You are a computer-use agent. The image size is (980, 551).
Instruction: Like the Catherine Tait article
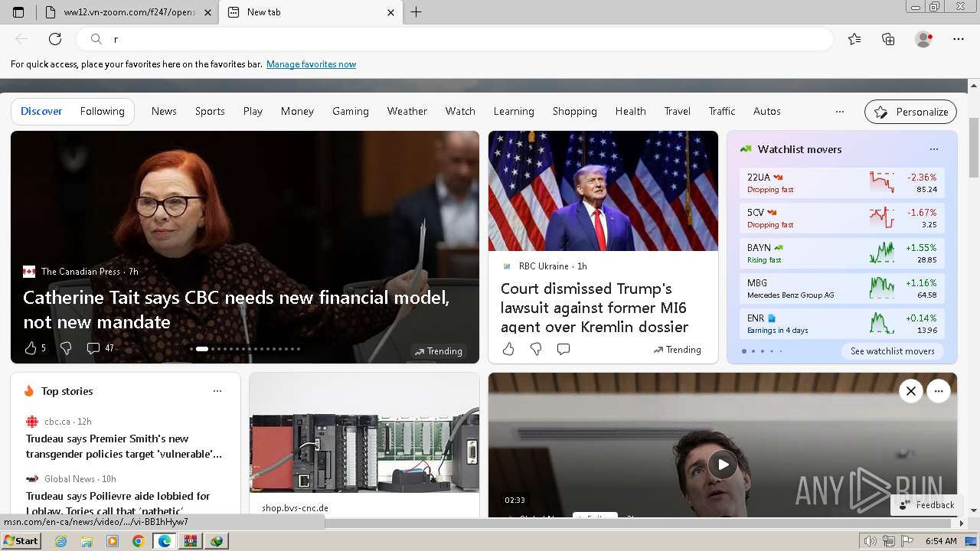(31, 348)
